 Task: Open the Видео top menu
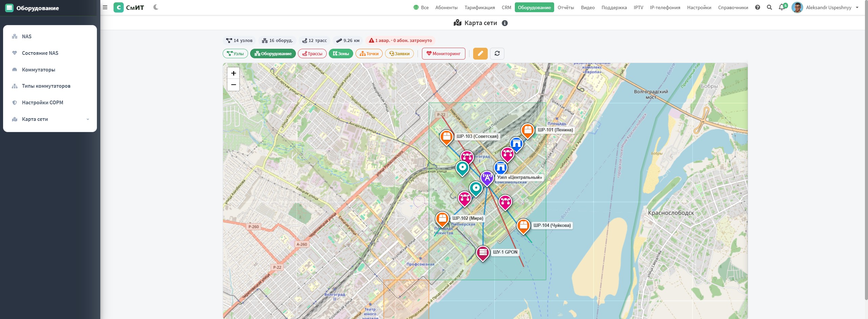[x=588, y=7]
